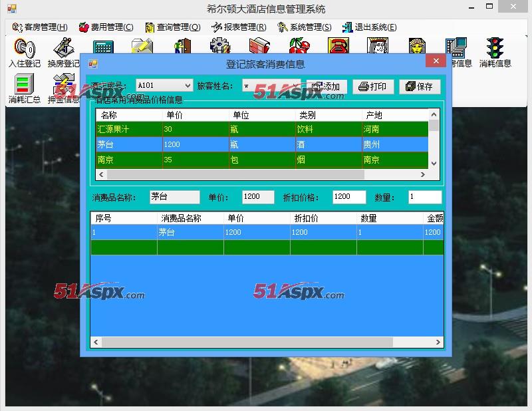Select the 汇源果汁 row in price list
The image size is (532, 411).
tap(126, 129)
